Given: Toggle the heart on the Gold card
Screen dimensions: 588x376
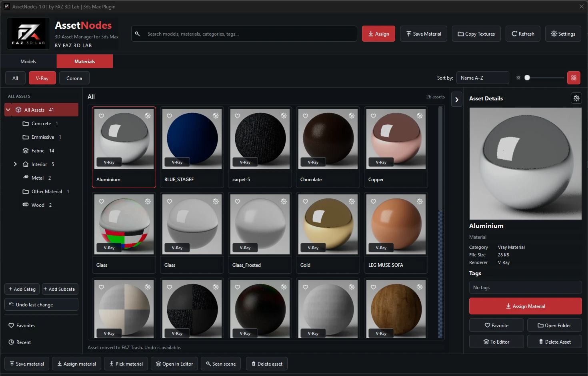Looking at the screenshot, I should pyautogui.click(x=306, y=201).
